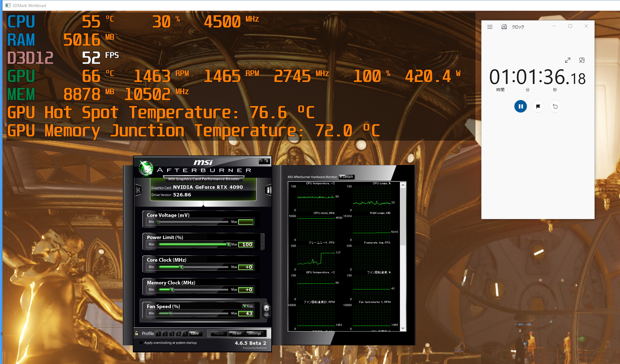The height and width of the screenshot is (364, 620).
Task: Click the CPU usage graph in monitor
Action: tap(371, 198)
